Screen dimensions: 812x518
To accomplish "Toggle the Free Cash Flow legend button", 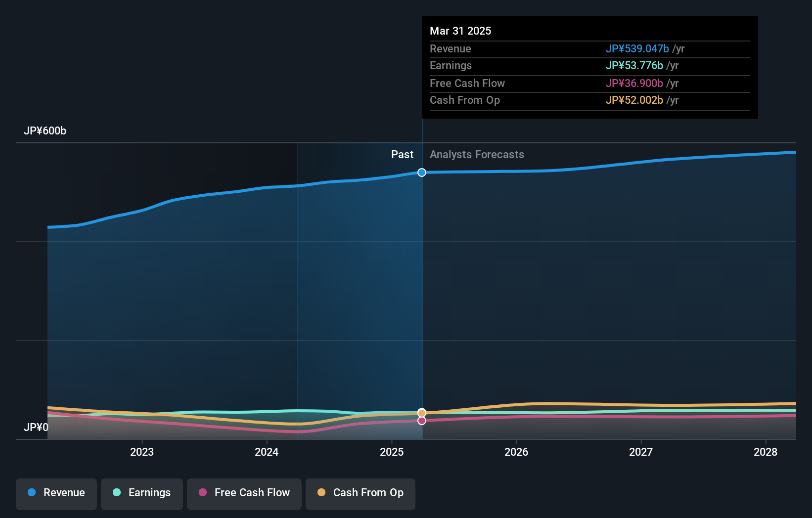I will [244, 494].
